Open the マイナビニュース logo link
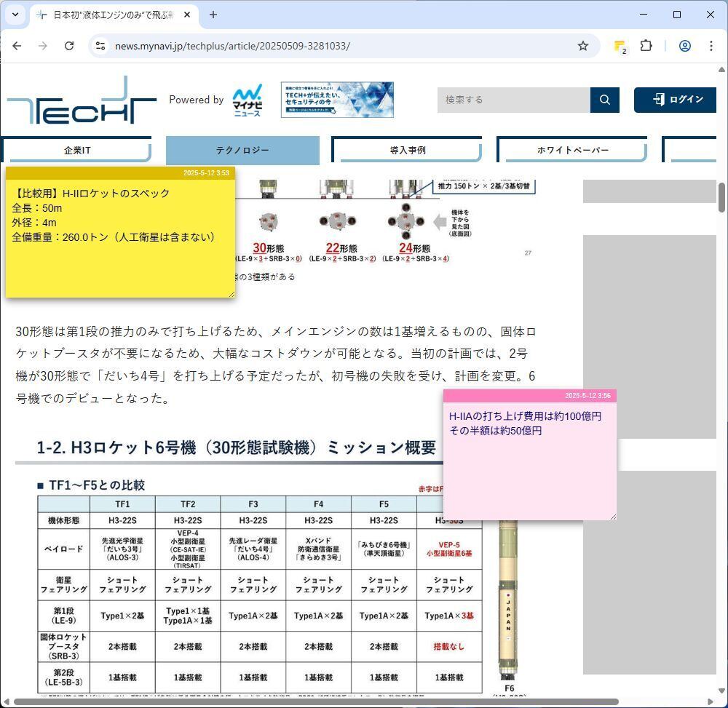728x708 pixels. point(248,100)
